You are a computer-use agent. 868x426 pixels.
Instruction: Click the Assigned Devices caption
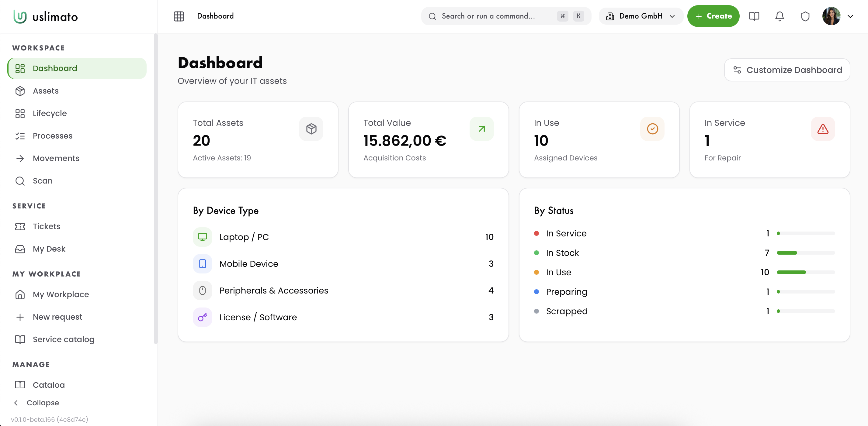coord(565,158)
